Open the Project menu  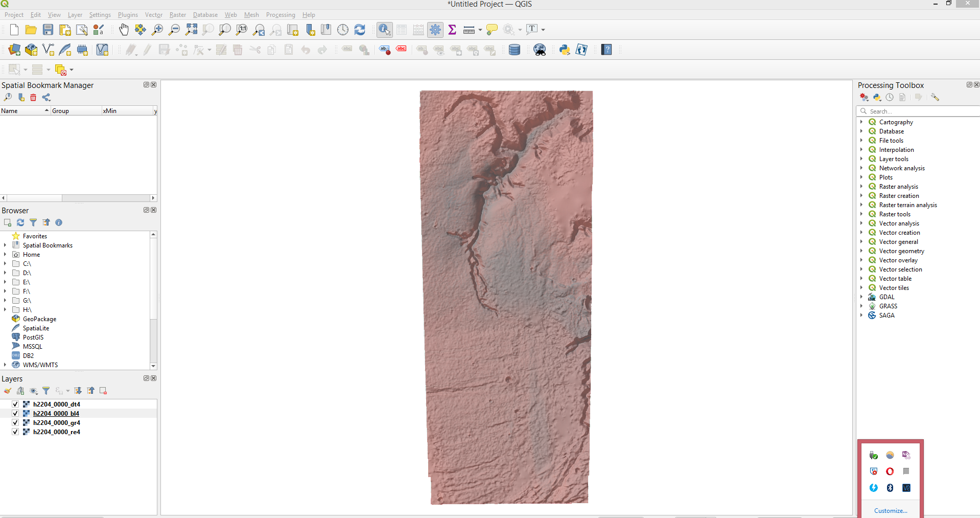14,15
